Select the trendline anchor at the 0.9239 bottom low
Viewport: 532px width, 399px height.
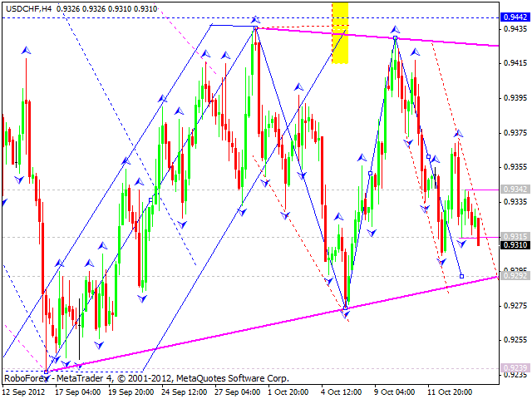[x=47, y=372]
